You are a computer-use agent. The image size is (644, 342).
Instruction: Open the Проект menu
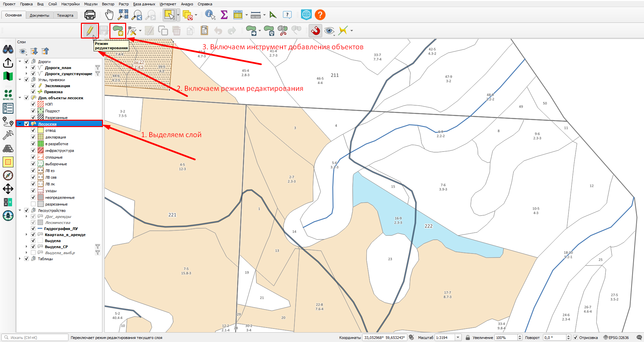pos(9,4)
